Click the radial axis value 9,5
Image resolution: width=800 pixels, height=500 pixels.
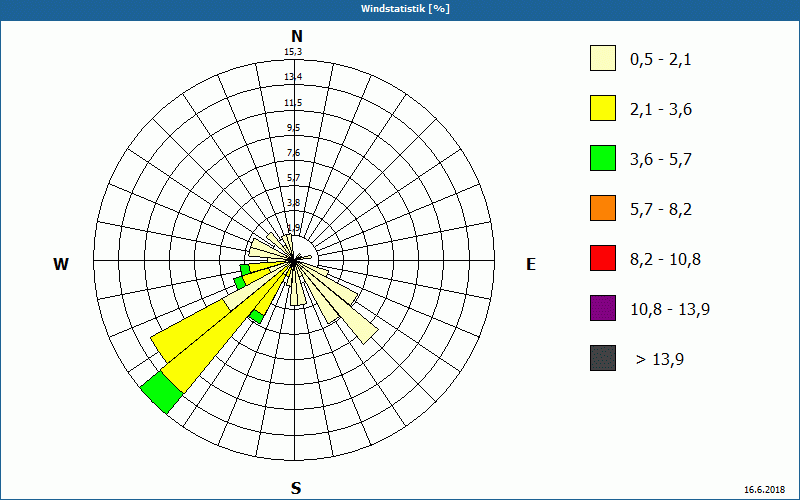coord(293,128)
